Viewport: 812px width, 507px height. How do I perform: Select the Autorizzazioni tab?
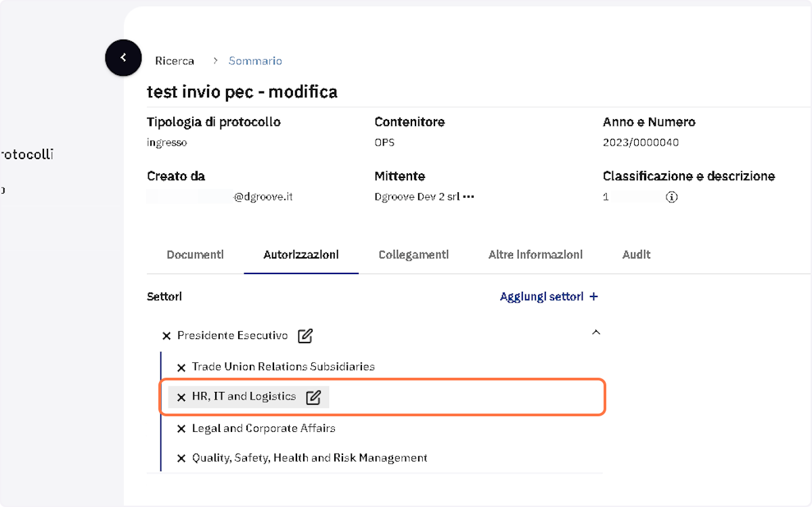[301, 255]
